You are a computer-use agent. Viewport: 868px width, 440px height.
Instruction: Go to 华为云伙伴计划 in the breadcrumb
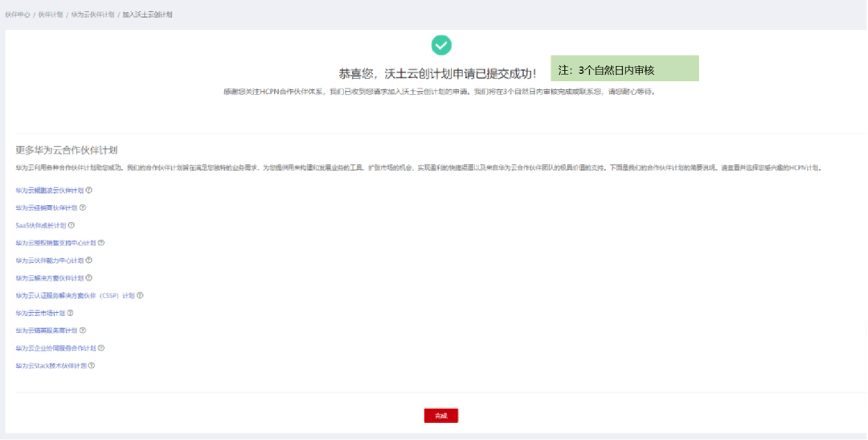pyautogui.click(x=92, y=15)
